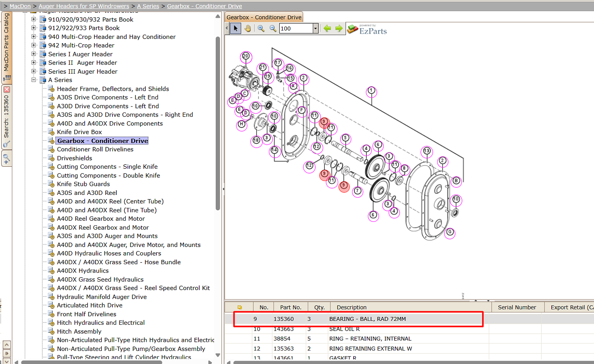The width and height of the screenshot is (594, 364).
Task: Click the parts table horizontal scrollbar
Action: [414, 362]
